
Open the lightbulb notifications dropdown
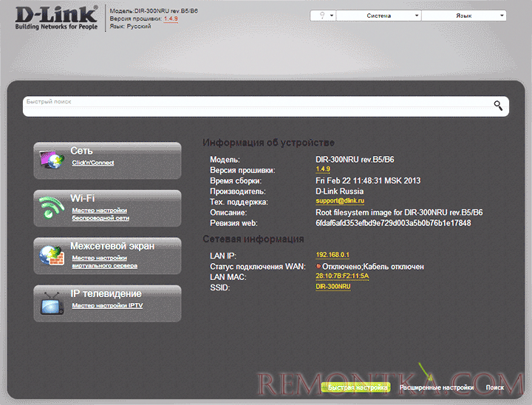(x=324, y=16)
